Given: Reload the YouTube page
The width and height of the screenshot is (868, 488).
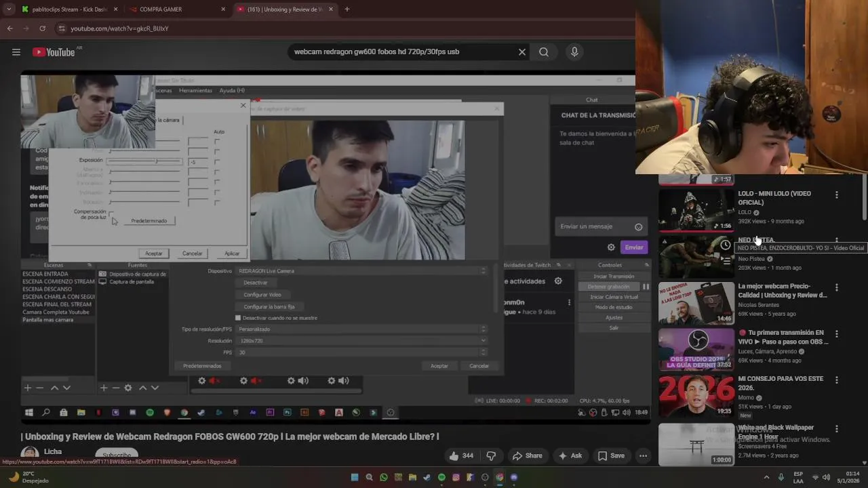Looking at the screenshot, I should 42,28.
